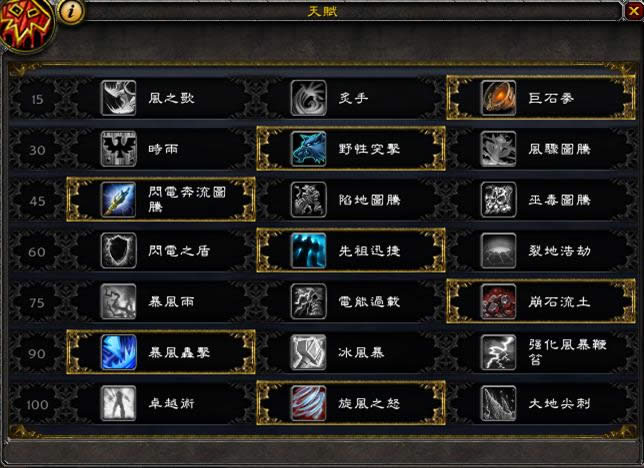Select the 風之歌 talent icon
644x468 pixels.
point(118,98)
